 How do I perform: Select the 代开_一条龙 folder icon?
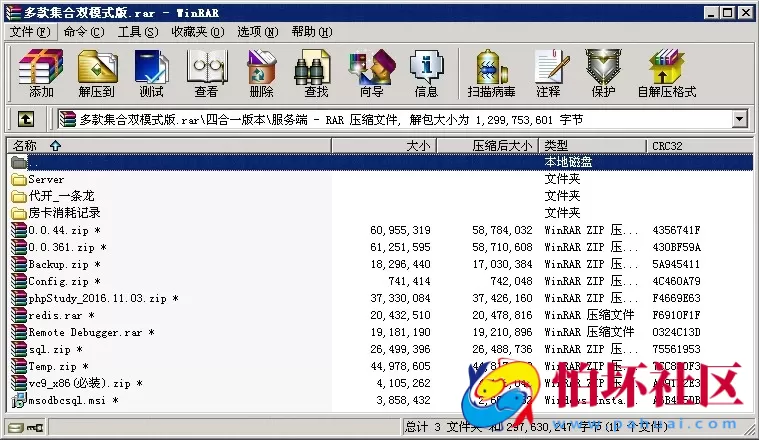(x=18, y=197)
